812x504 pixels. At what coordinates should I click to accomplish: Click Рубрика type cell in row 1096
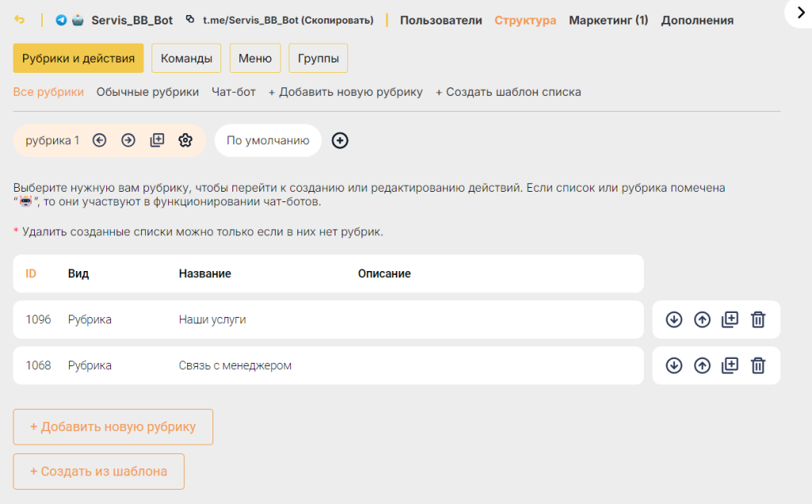pos(90,320)
